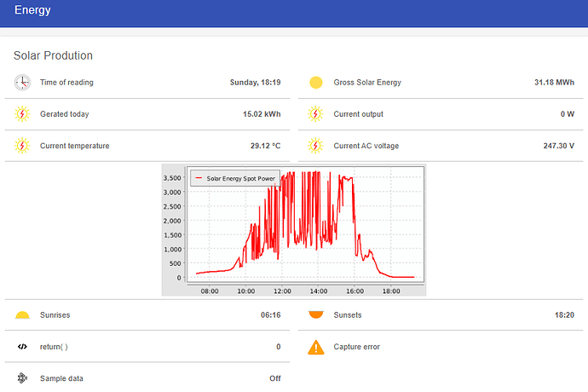Click the code icon beside return( )
Image resolution: width=588 pixels, height=392 pixels.
(22, 347)
